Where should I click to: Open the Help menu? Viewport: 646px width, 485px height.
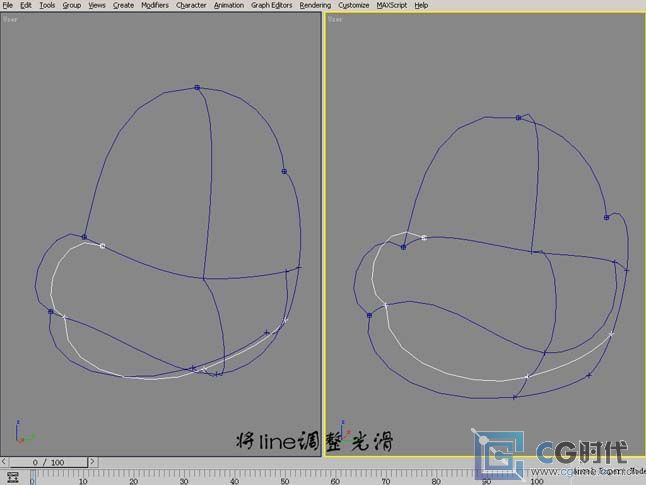click(421, 5)
